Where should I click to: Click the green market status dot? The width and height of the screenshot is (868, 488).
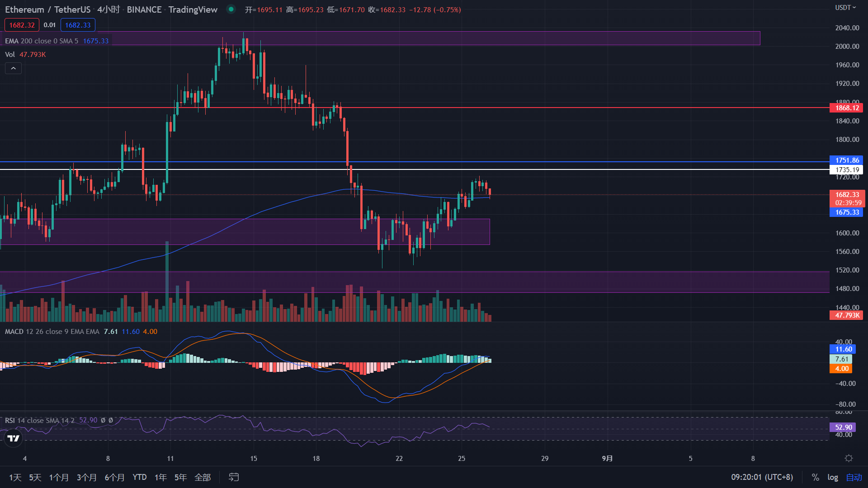point(231,9)
